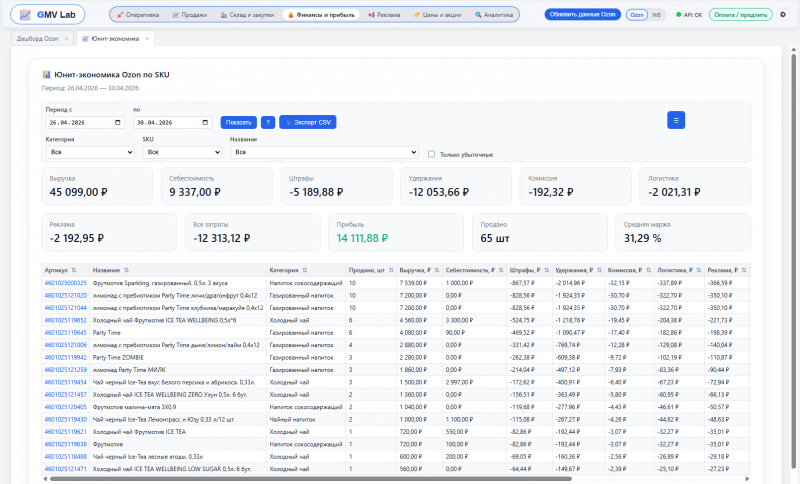
Task: Open the Финансы и прибыль menu
Action: 321,15
